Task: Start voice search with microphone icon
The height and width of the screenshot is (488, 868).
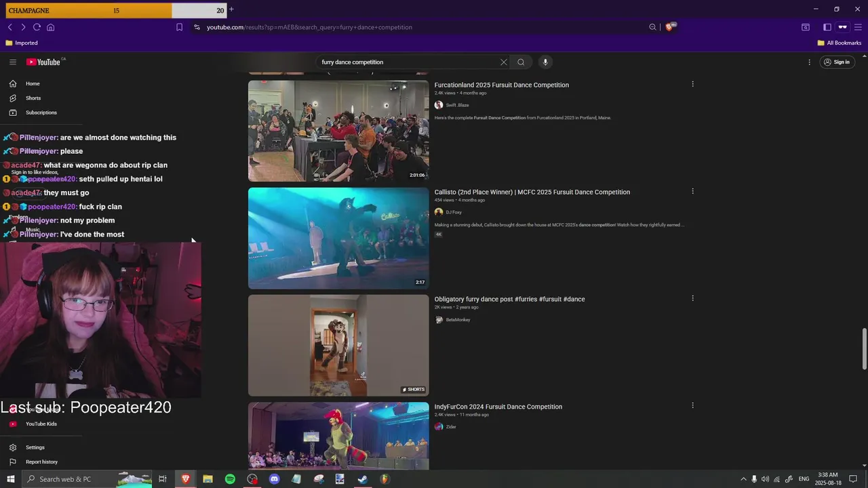Action: [x=545, y=62]
